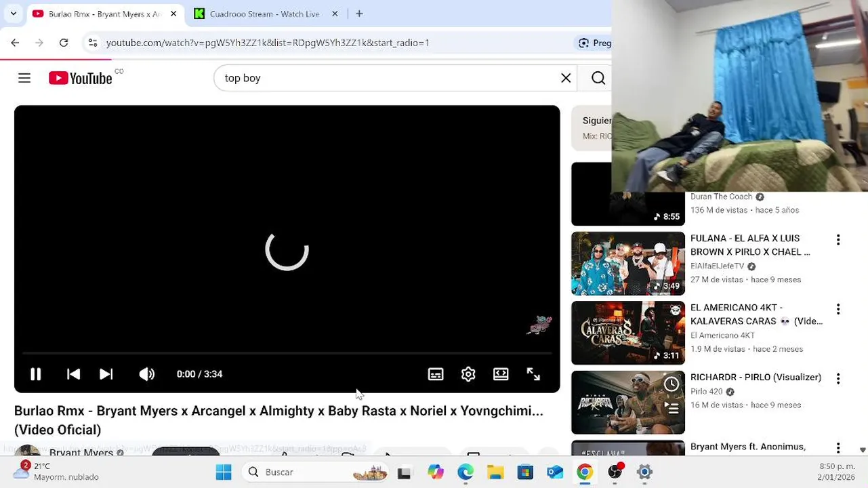Open the YouTube hamburger guide menu
This screenshot has width=868, height=488.
tap(24, 78)
